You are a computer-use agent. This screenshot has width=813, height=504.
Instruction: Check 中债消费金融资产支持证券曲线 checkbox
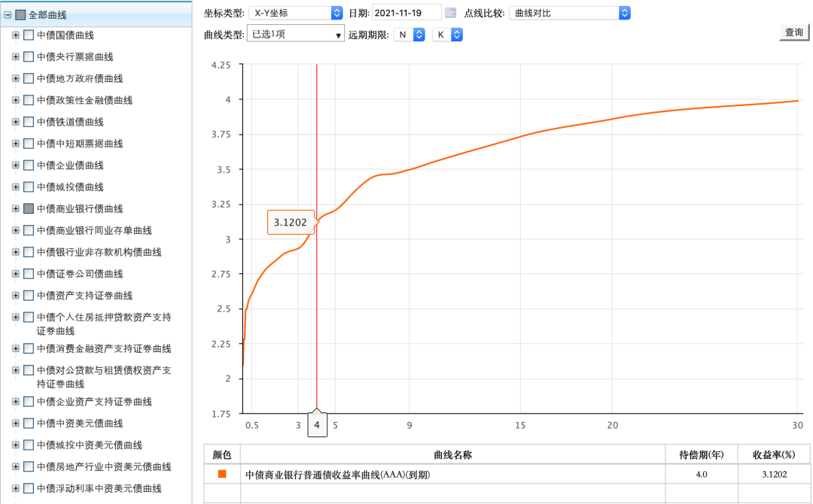point(29,348)
